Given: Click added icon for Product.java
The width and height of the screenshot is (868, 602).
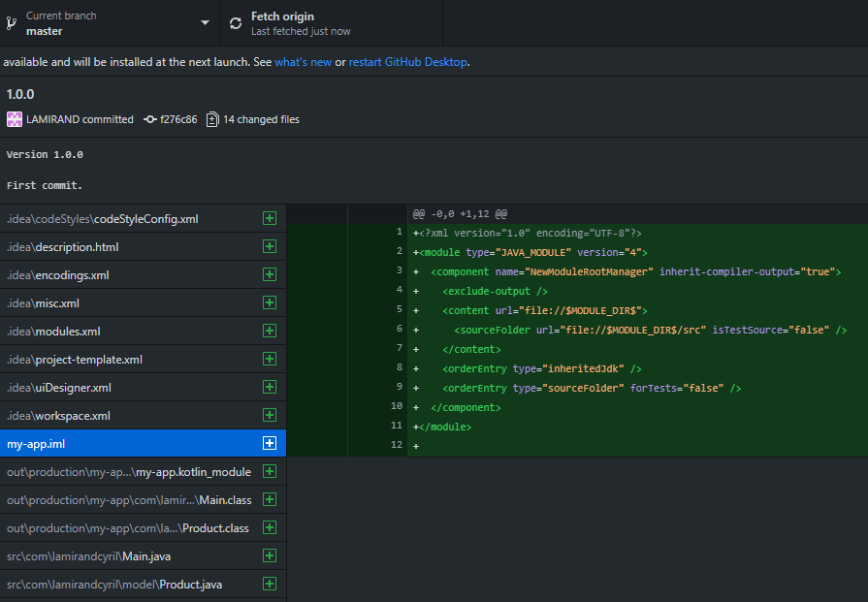Looking at the screenshot, I should point(270,584).
